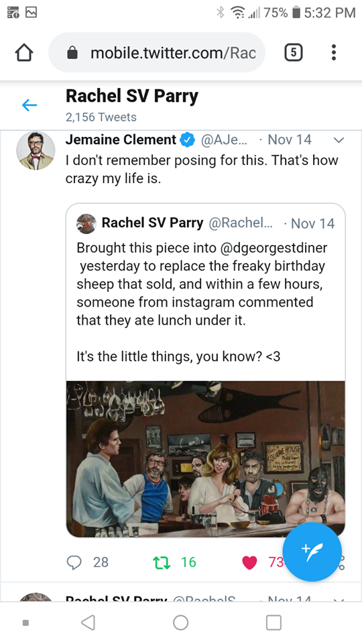Open the quoted Rachel SV Parry tweet text

point(202,302)
